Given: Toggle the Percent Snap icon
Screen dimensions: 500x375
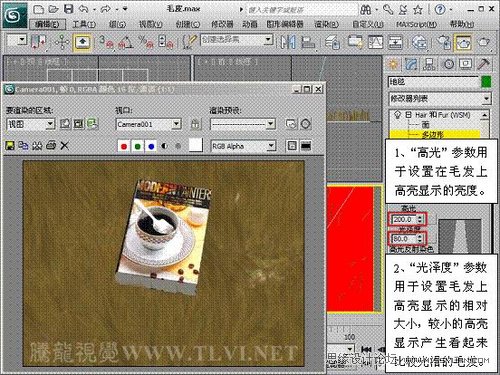Looking at the screenshot, I should click(x=146, y=42).
